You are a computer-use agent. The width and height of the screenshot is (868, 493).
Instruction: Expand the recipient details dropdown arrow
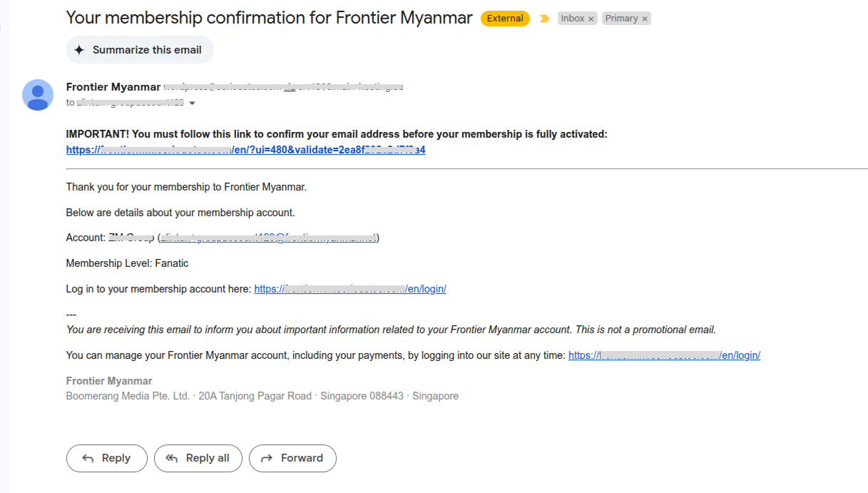(192, 102)
